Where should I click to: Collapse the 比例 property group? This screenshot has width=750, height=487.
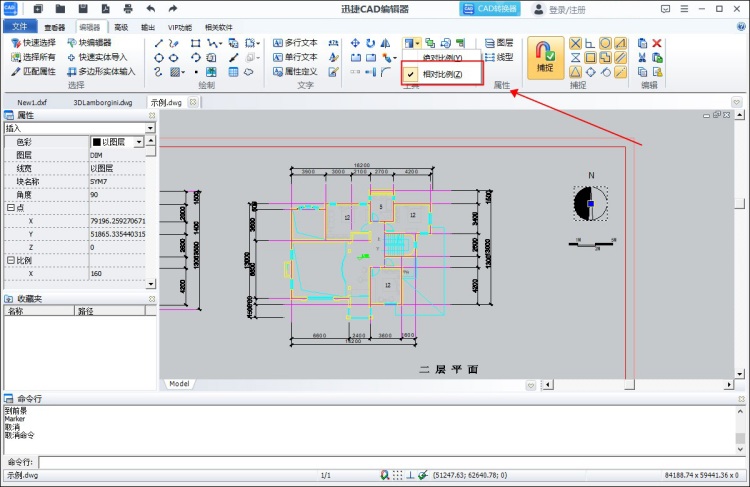click(10, 260)
